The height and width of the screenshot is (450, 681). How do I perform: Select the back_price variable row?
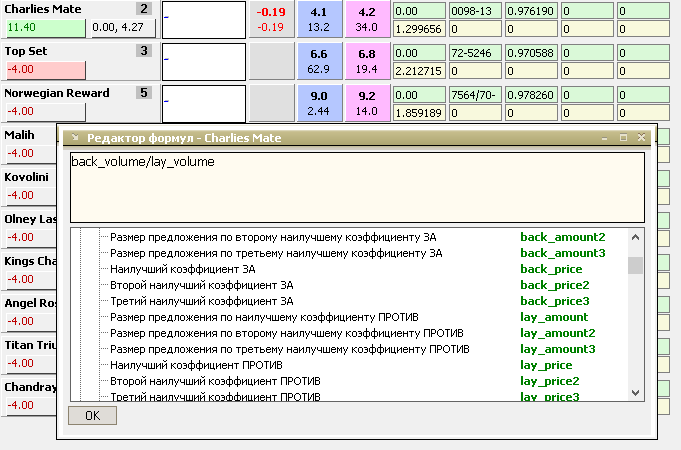[357, 269]
